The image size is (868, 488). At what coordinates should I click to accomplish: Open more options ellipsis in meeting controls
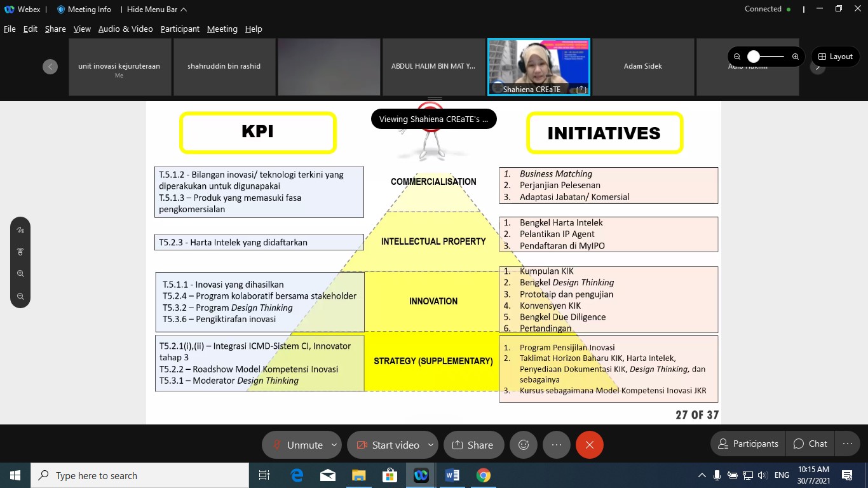click(557, 445)
